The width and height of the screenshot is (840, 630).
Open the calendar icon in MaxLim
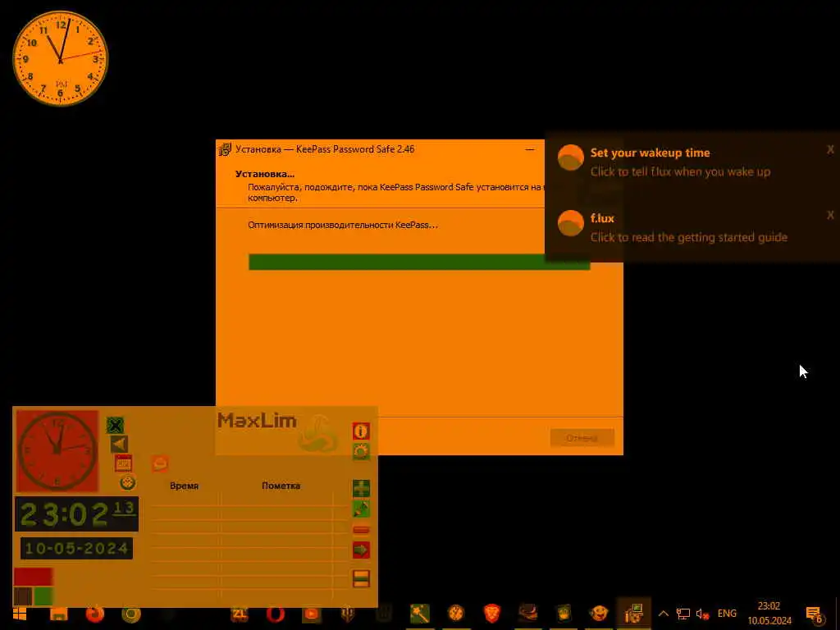124,463
